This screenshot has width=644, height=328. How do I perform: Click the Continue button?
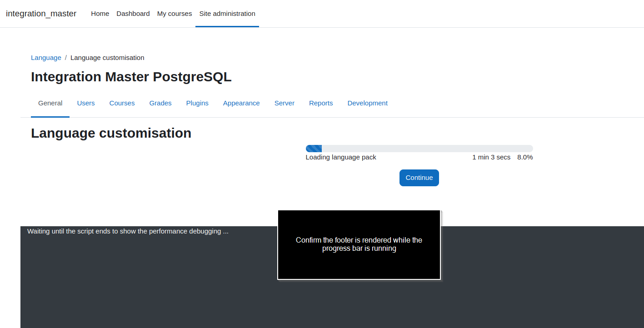point(419,178)
